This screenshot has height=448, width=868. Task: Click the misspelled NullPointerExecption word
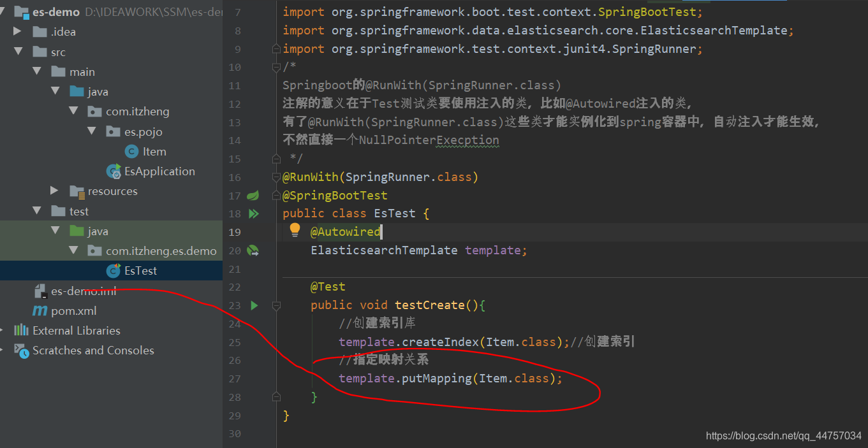point(429,140)
